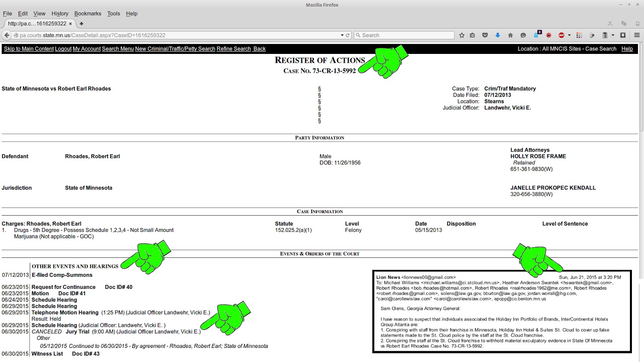Close the pa.courts tab
The image size is (644, 362).
coord(70,24)
